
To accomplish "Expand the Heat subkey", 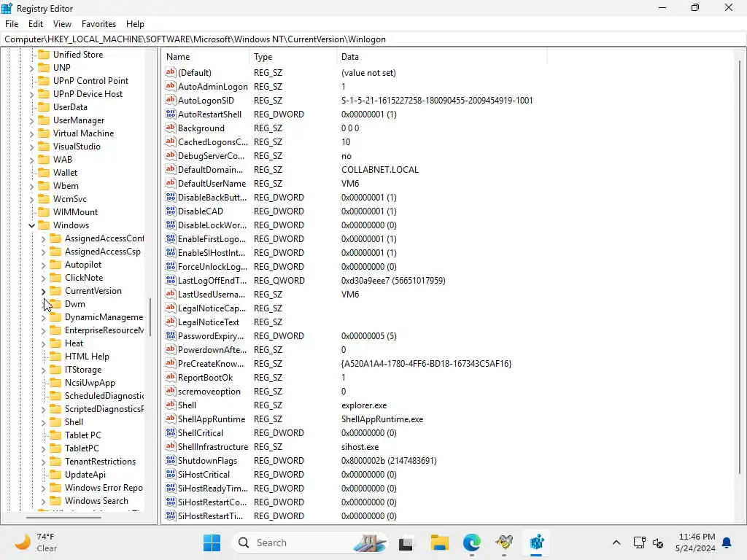I will pyautogui.click(x=43, y=343).
